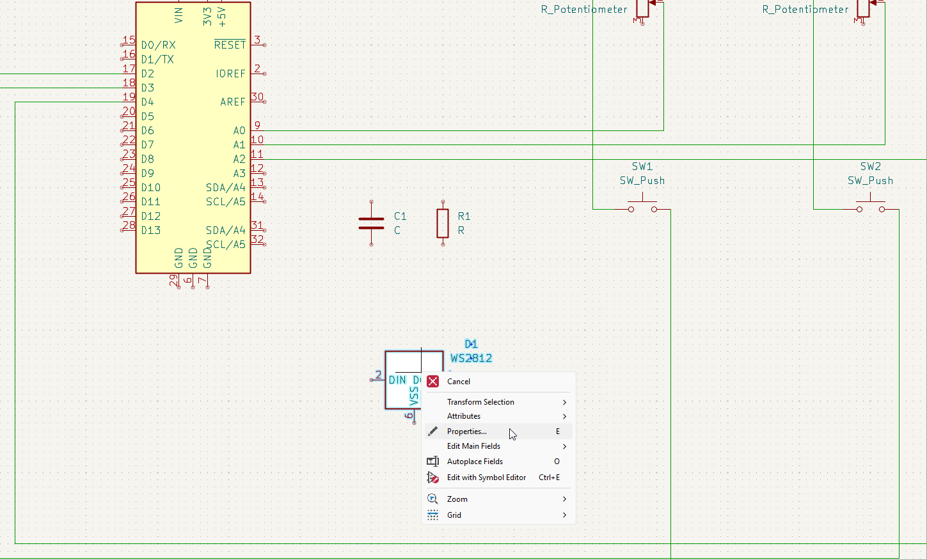This screenshot has width=927, height=560.
Task: Select the capacitor C1 symbol
Action: [372, 223]
